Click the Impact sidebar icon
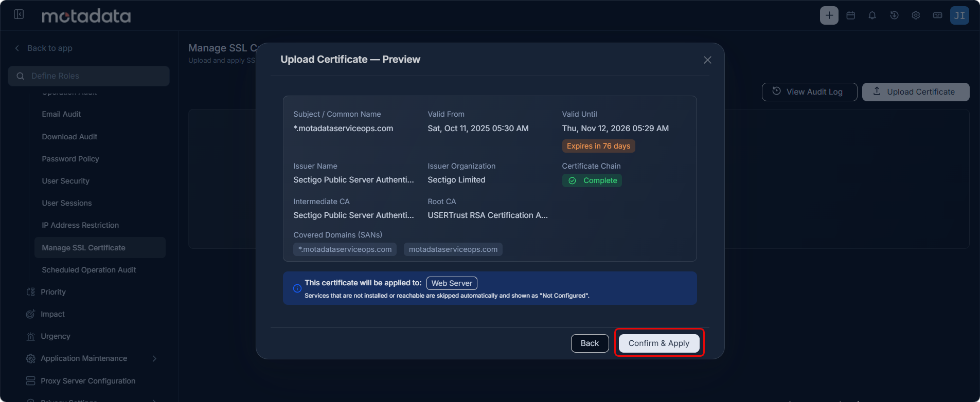The width and height of the screenshot is (980, 402). coord(31,314)
